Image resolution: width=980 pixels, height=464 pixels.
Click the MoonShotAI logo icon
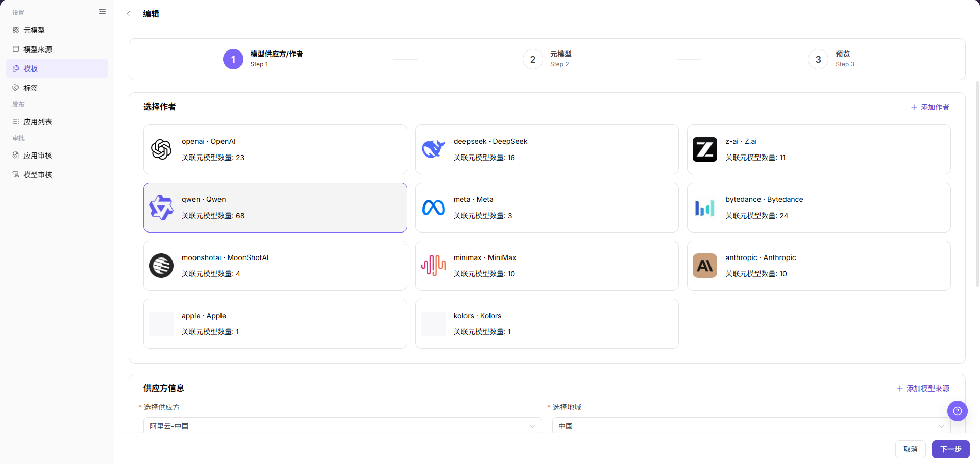coord(161,266)
